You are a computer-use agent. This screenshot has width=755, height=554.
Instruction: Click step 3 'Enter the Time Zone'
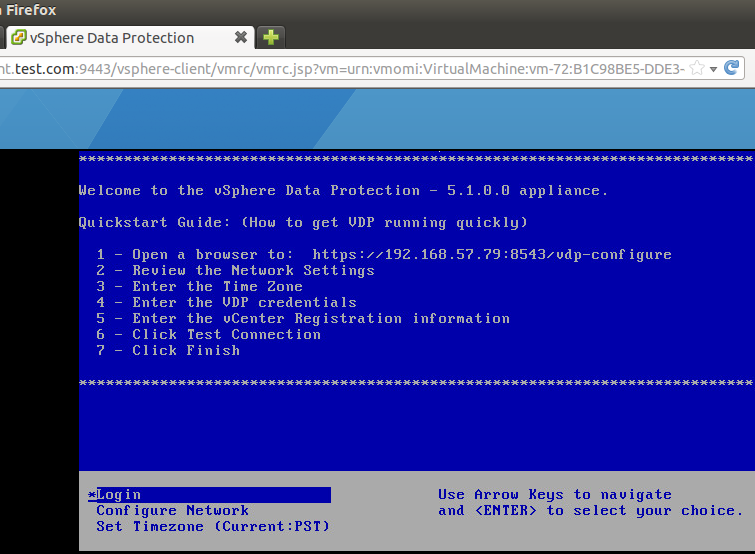199,286
